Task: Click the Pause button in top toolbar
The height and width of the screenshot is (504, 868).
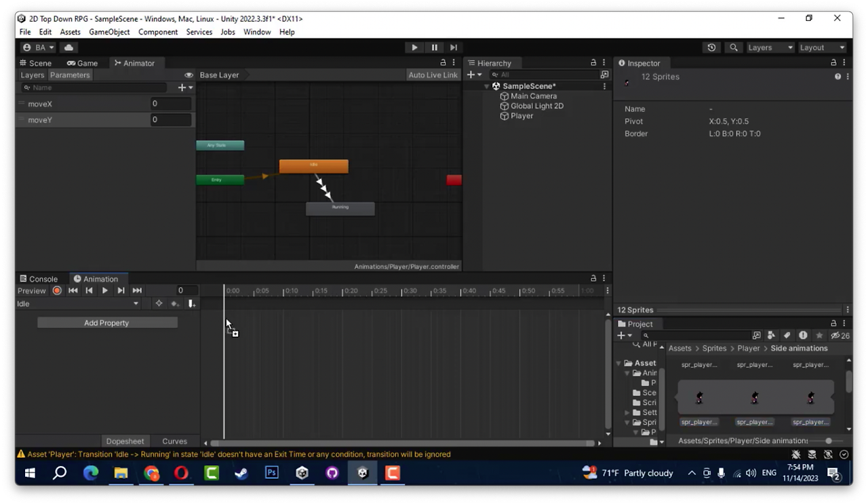Action: click(434, 47)
